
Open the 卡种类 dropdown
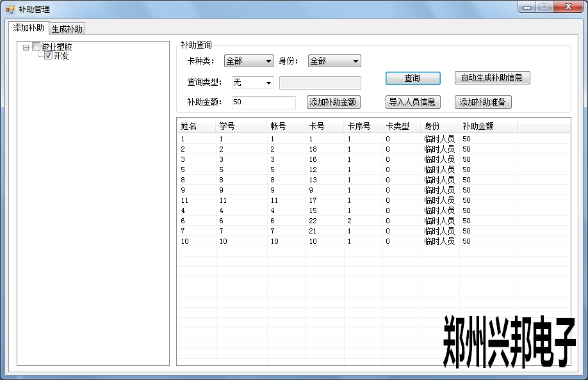click(x=268, y=61)
